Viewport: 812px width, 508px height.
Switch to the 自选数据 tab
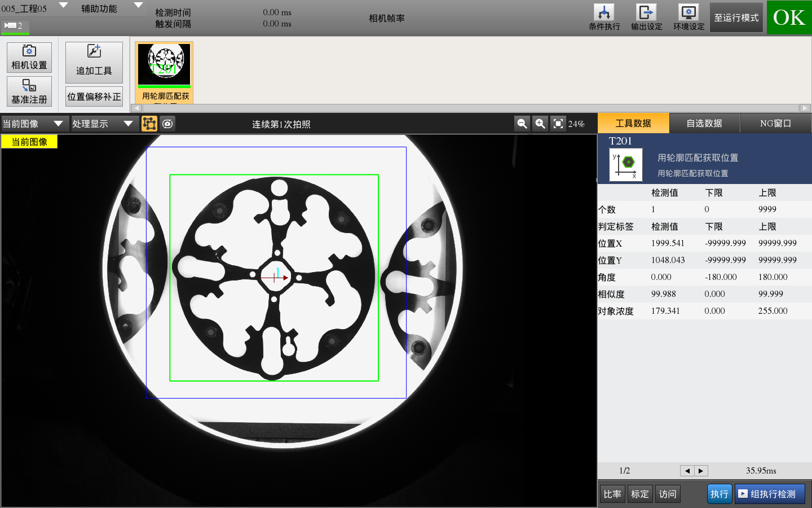point(704,123)
